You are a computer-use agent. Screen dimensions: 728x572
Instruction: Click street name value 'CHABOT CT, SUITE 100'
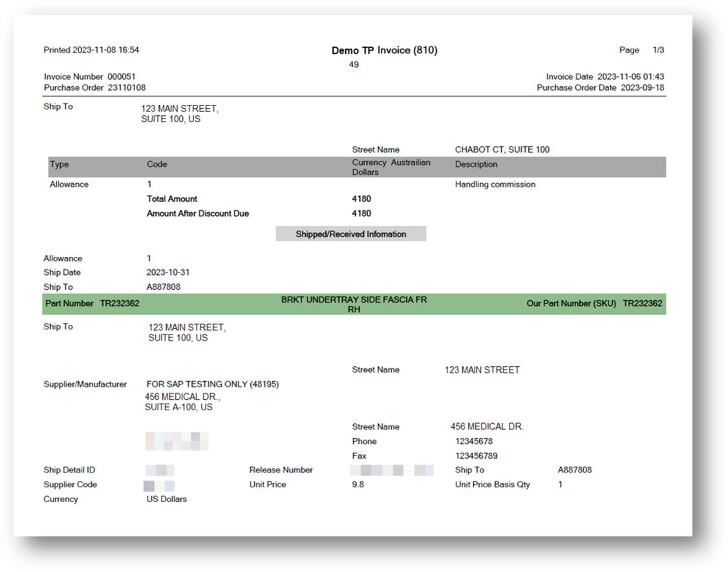(502, 149)
